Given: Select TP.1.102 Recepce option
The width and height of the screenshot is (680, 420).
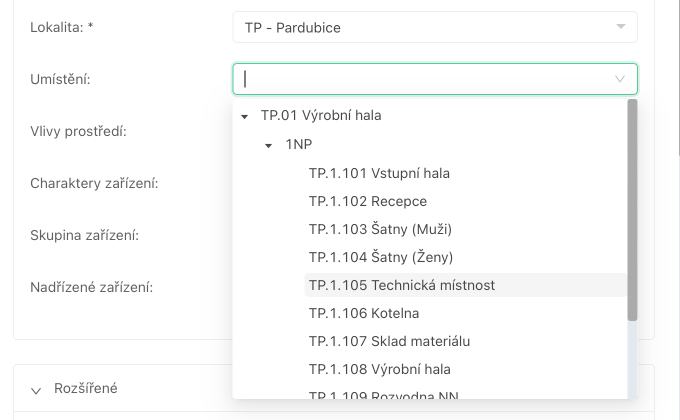Looking at the screenshot, I should click(x=367, y=201).
